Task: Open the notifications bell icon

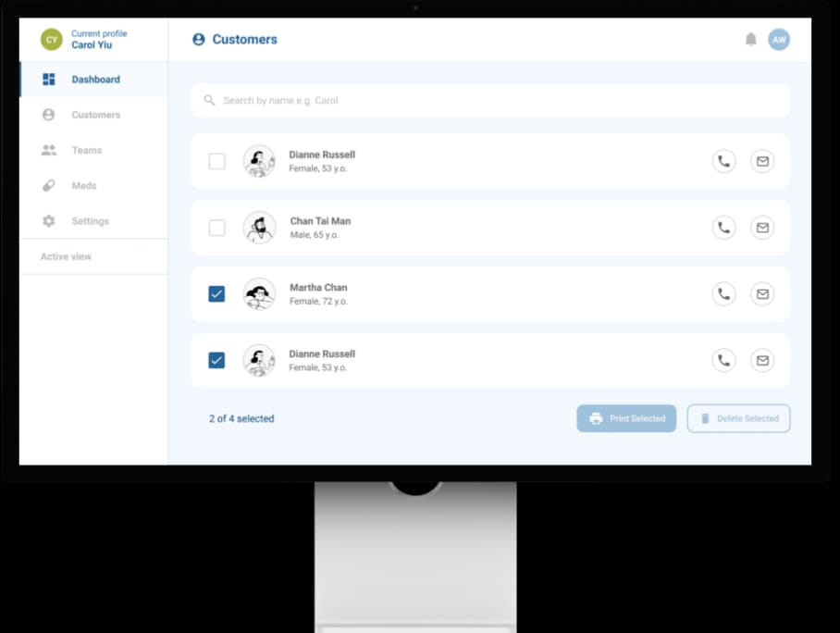Action: point(750,40)
